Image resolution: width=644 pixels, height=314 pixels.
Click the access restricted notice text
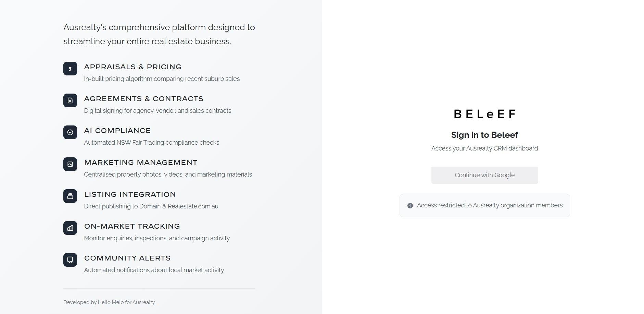[490, 205]
